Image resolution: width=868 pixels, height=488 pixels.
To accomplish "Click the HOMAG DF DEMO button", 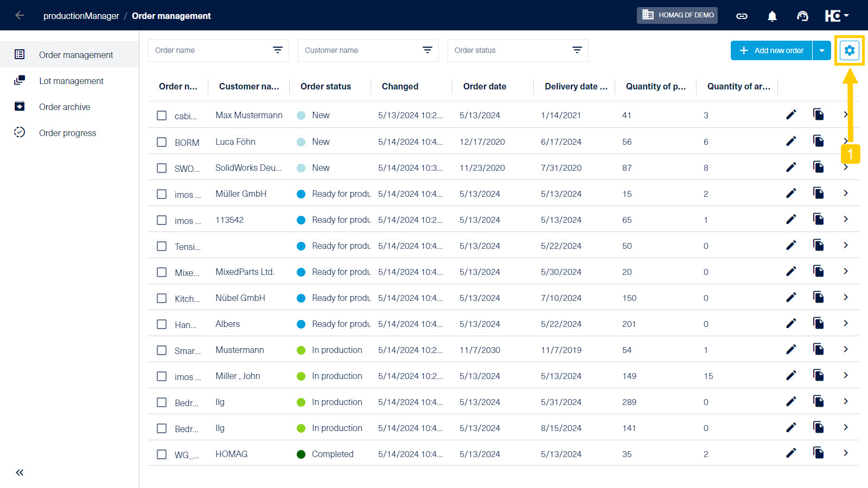I will tap(677, 15).
